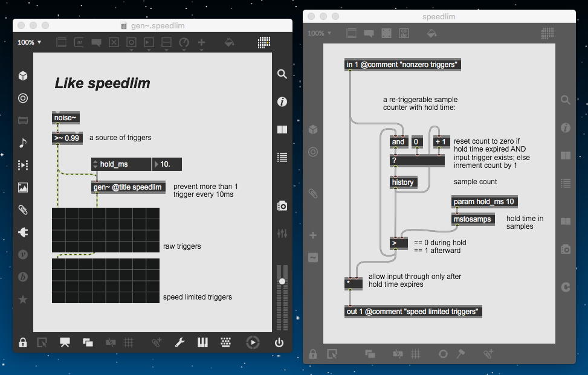The width and height of the screenshot is (588, 375).
Task: Open list console in gen~.speedlim right sidebar
Action: point(282,158)
